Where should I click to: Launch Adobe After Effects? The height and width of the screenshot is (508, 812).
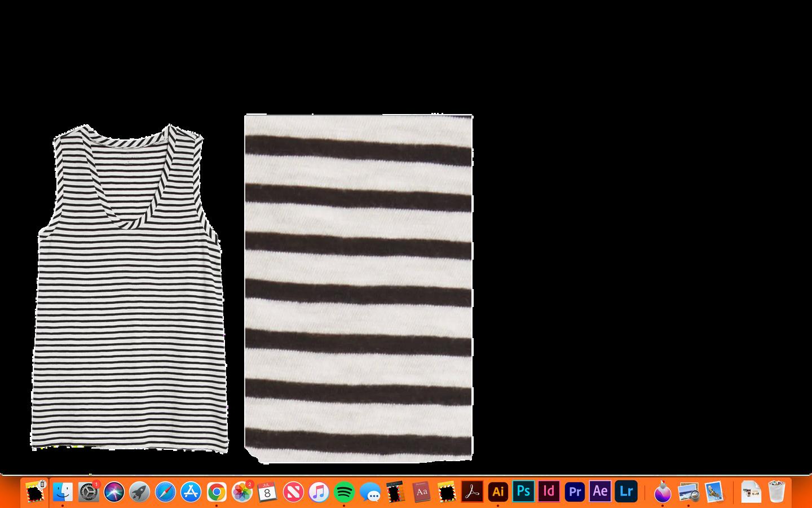point(600,492)
